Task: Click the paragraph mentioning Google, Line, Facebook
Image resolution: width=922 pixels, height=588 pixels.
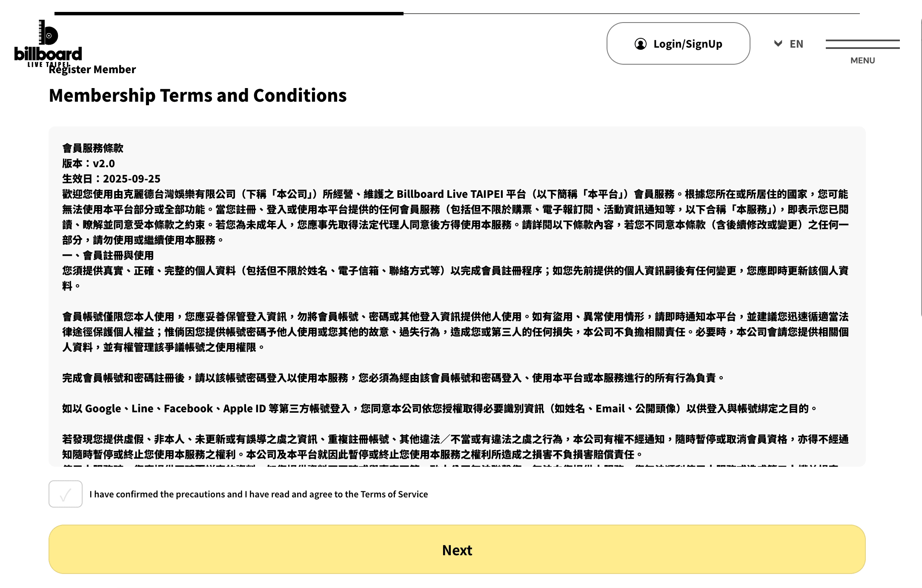Action: [439, 409]
